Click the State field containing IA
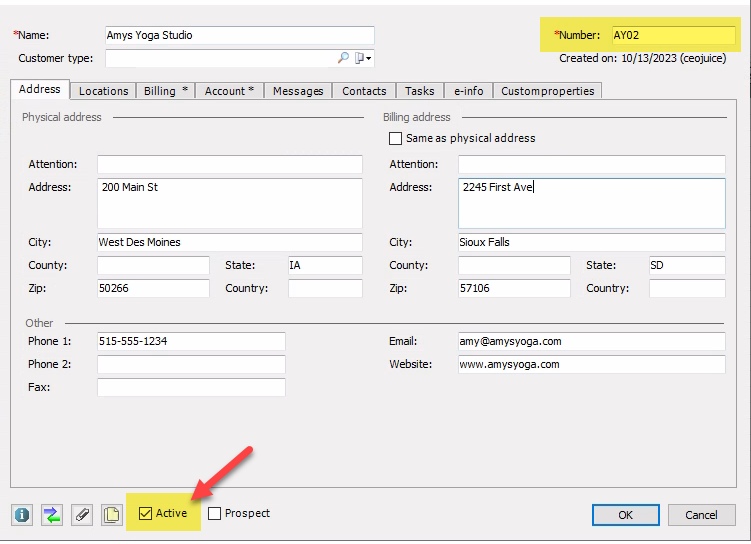Viewport: 751px width, 544px height. tap(325, 265)
